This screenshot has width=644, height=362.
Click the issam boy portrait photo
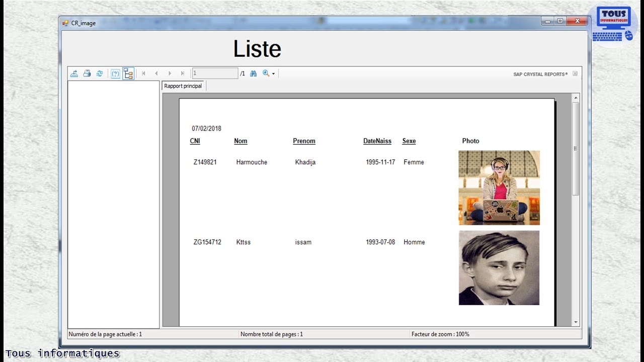pos(499,268)
